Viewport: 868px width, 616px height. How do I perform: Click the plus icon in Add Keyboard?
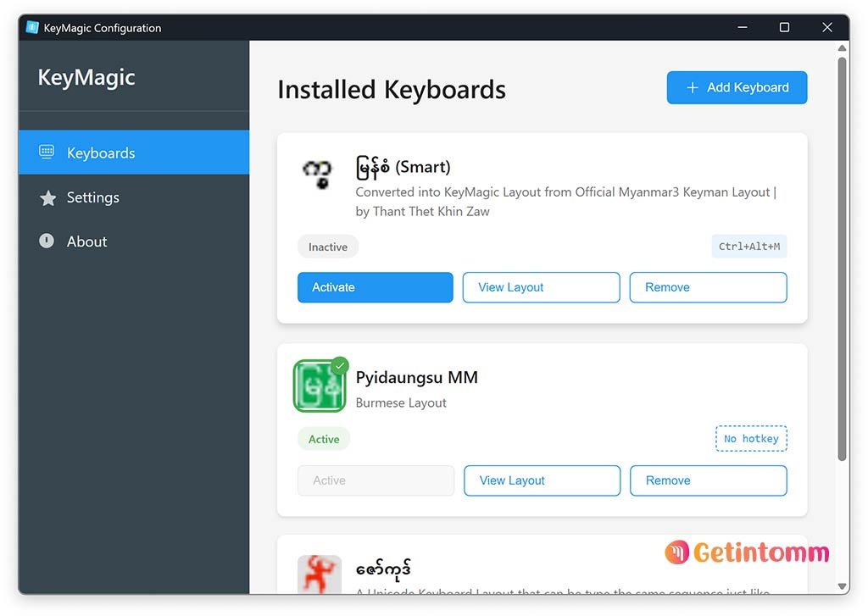[692, 87]
